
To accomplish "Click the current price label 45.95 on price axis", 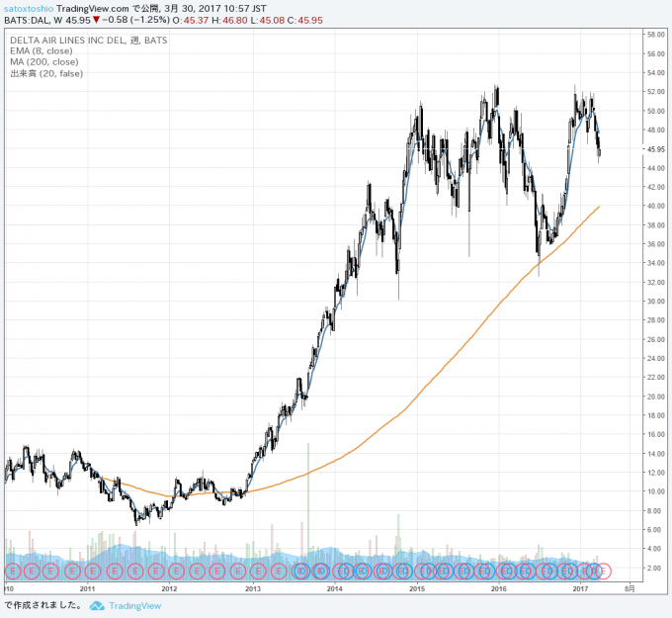I will coord(655,149).
